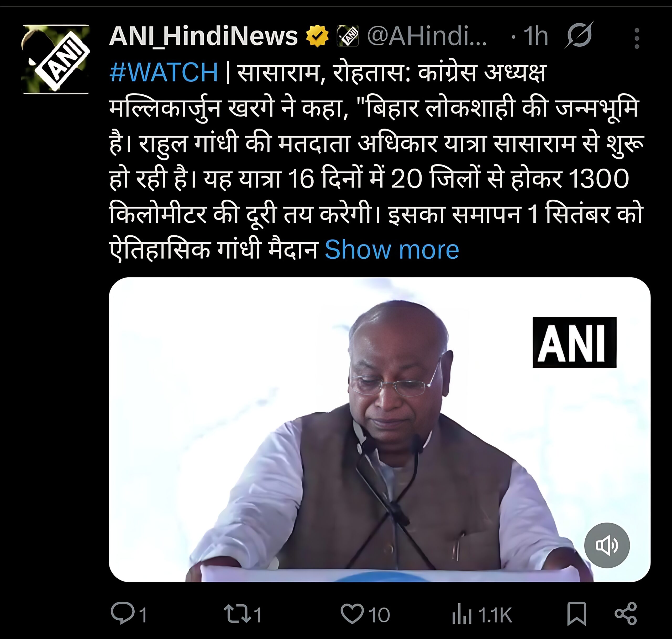Like the tweet with heart icon
The width and height of the screenshot is (672, 639).
click(352, 614)
